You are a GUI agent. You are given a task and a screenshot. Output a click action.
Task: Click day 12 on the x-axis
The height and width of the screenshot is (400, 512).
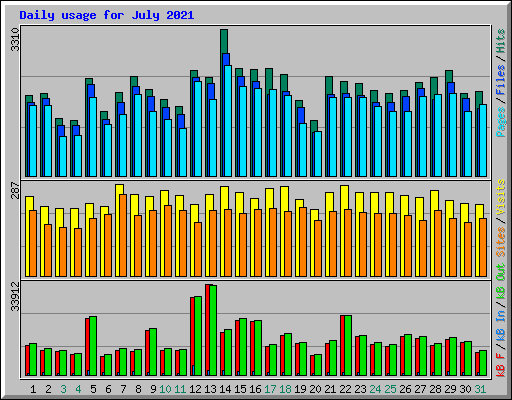(x=195, y=389)
